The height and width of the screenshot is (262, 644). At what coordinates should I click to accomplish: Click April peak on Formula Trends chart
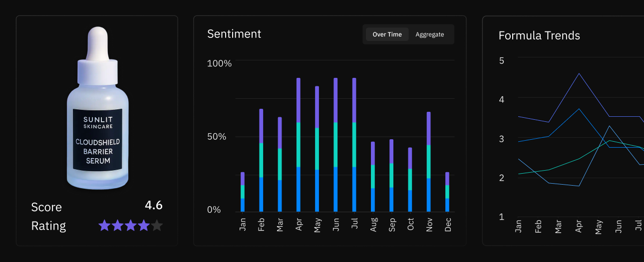coord(579,73)
